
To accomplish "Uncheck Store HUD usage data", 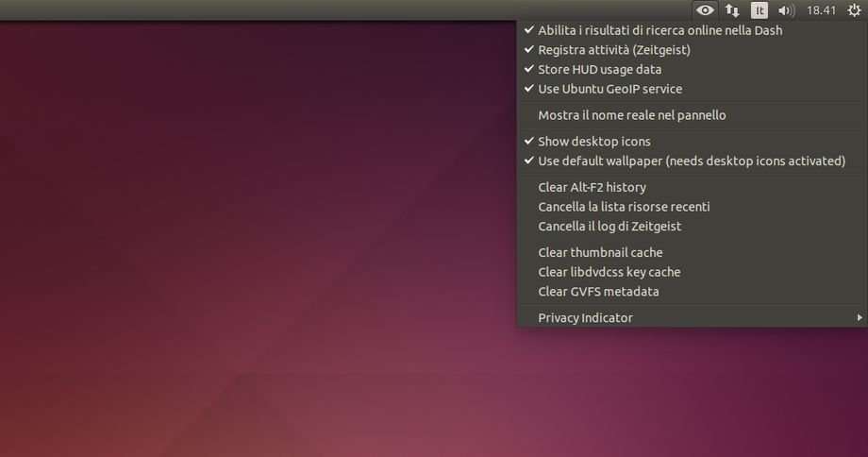I will (599, 70).
